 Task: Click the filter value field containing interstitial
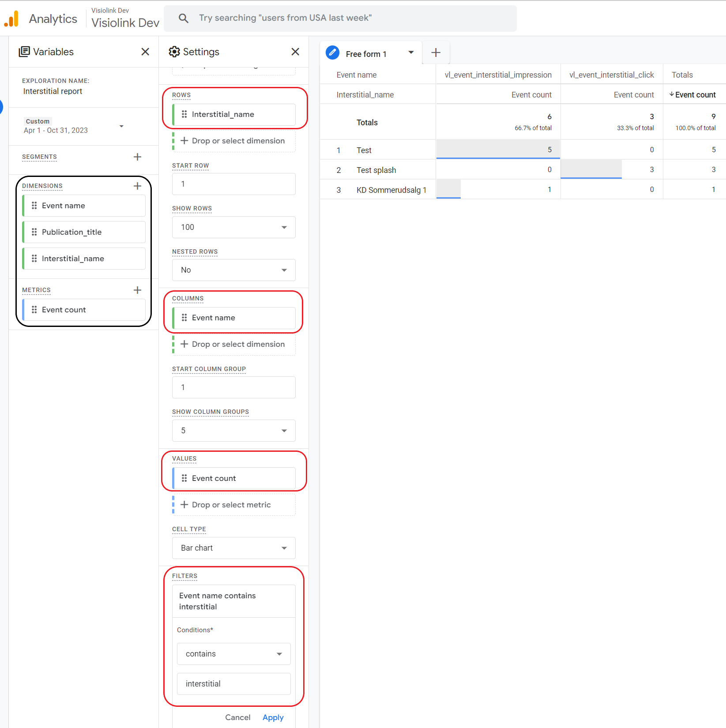click(234, 684)
